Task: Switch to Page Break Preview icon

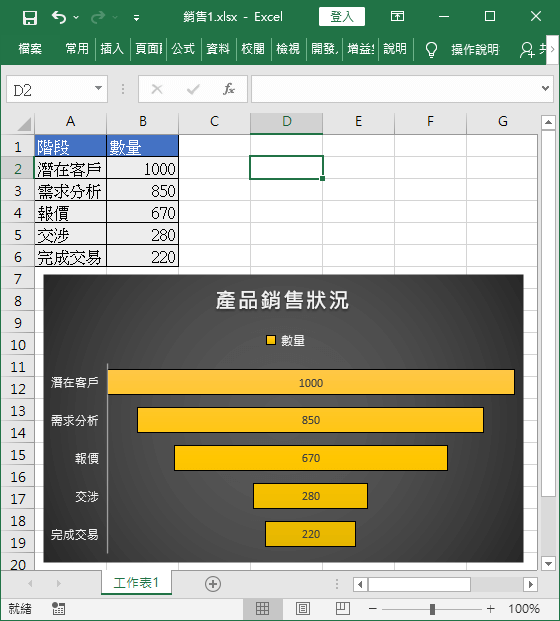Action: pos(343,608)
